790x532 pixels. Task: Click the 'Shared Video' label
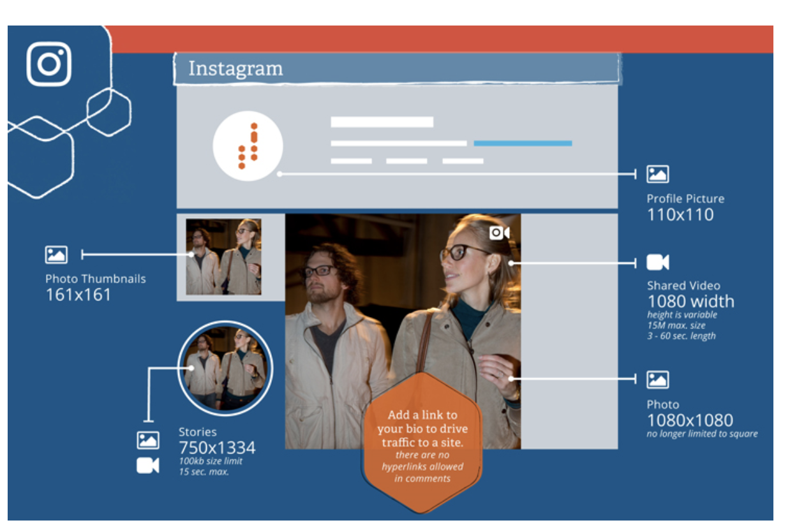coord(683,286)
